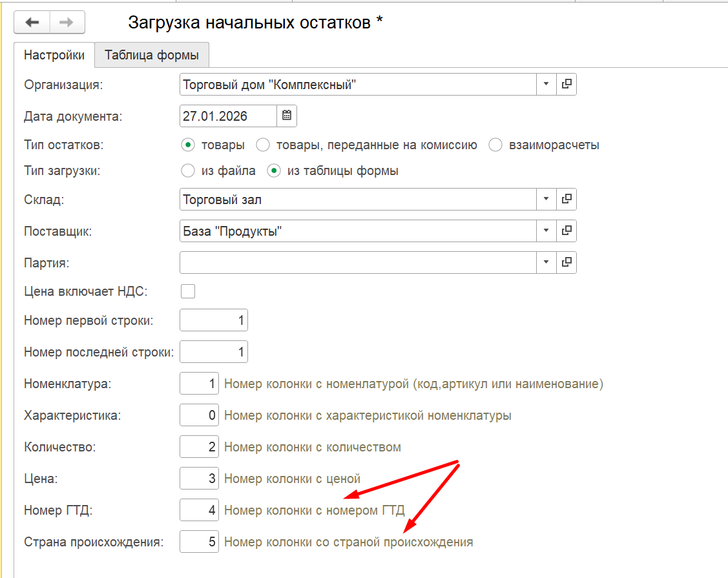Go forward with the right arrow button

coord(67,23)
